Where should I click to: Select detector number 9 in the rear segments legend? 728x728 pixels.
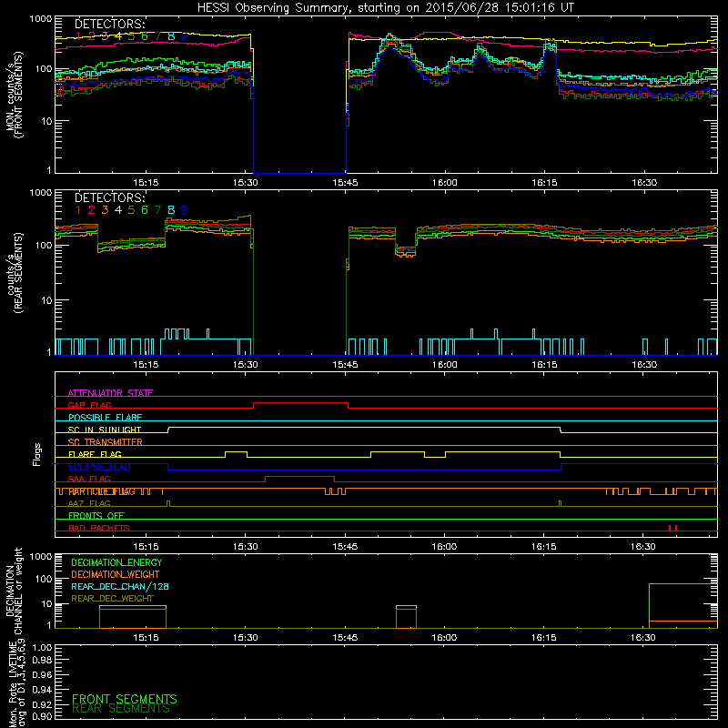pyautogui.click(x=185, y=210)
